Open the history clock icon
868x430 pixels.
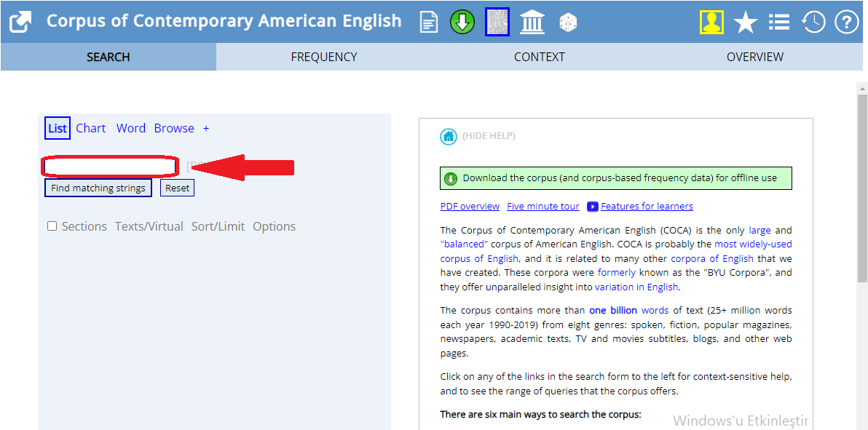tap(813, 22)
